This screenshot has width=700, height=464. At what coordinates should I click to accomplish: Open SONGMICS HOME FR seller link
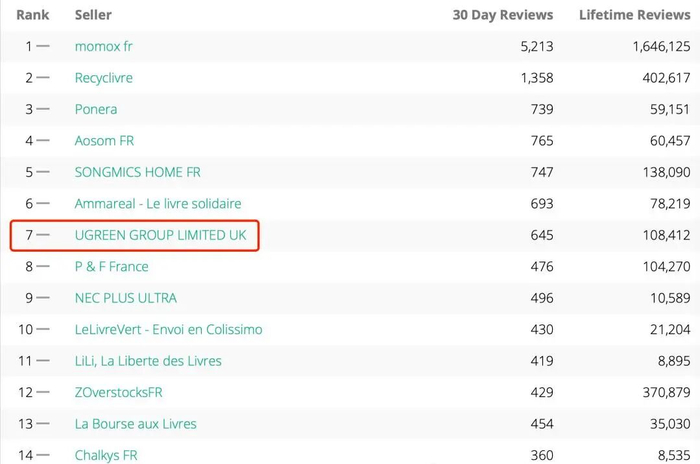[138, 172]
